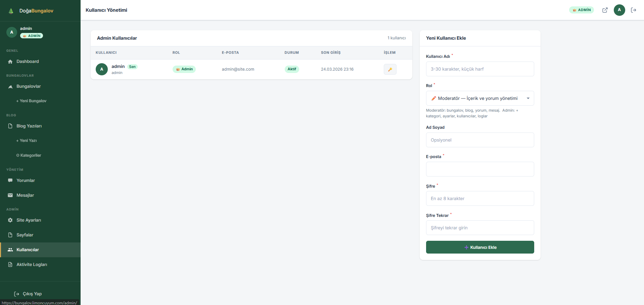Image resolution: width=644 pixels, height=305 pixels.
Task: Click the logout icon in top bar
Action: point(633,10)
